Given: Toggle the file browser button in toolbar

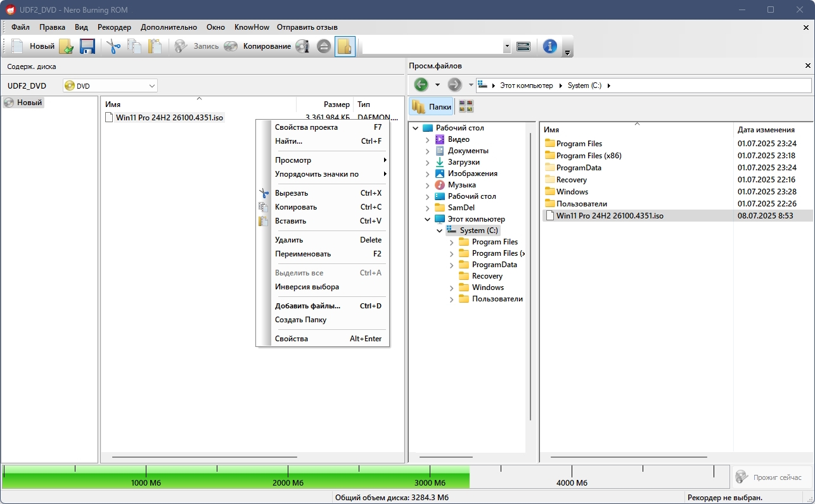Looking at the screenshot, I should point(345,46).
